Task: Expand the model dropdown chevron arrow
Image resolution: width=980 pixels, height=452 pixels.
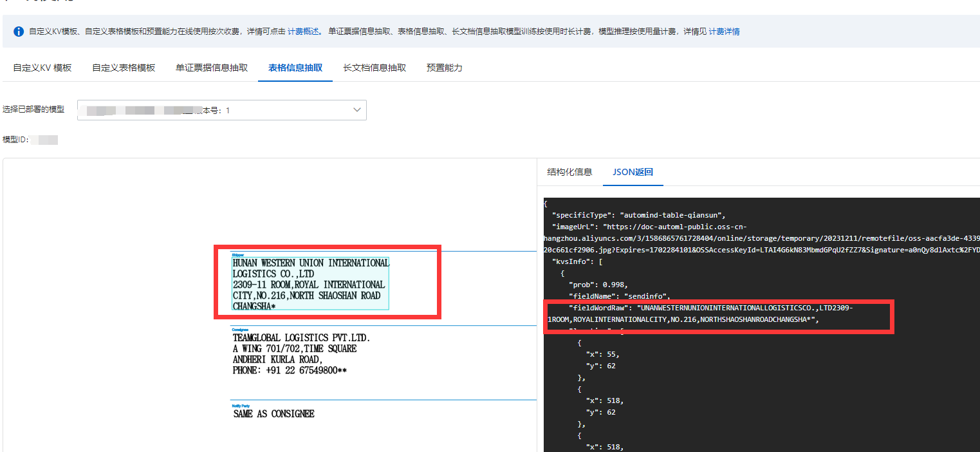Action: pyautogui.click(x=357, y=110)
